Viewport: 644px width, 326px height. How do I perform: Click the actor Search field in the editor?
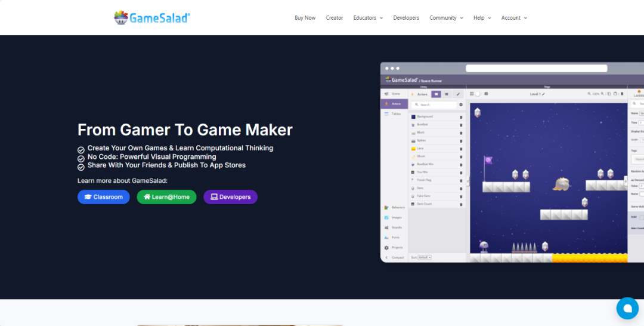point(434,105)
